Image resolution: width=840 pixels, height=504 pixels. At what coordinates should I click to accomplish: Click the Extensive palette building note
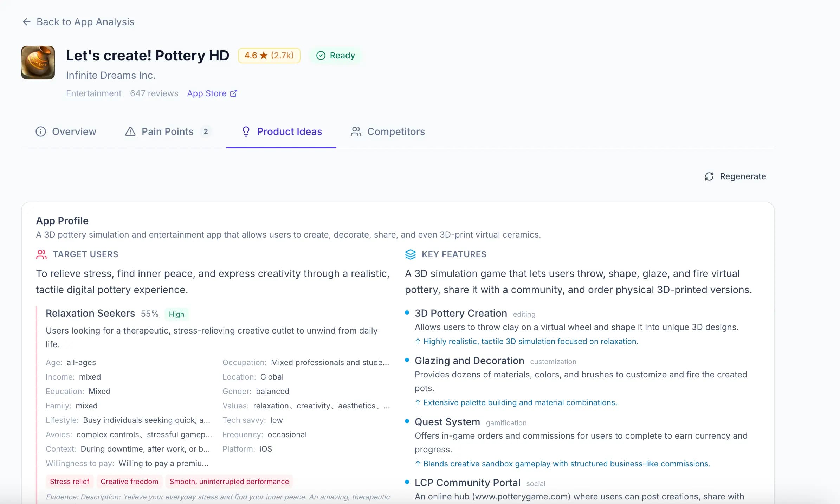(516, 402)
